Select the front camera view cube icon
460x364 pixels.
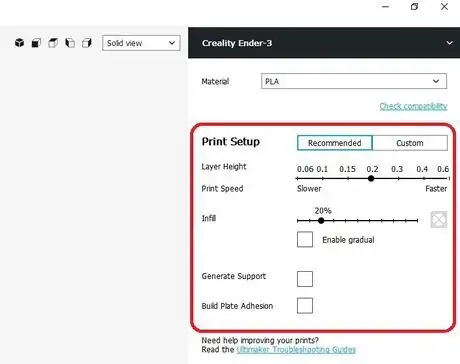pyautogui.click(x=36, y=43)
